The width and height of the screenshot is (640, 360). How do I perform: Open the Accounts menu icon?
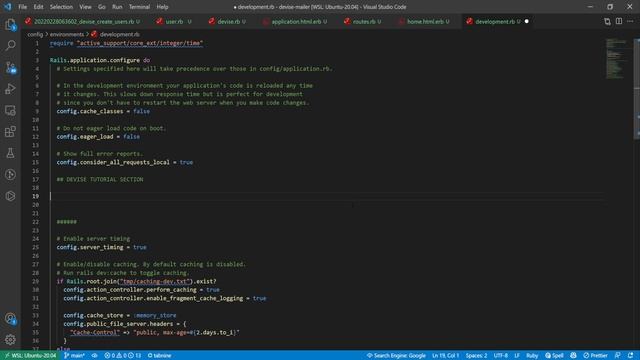pyautogui.click(x=10, y=319)
